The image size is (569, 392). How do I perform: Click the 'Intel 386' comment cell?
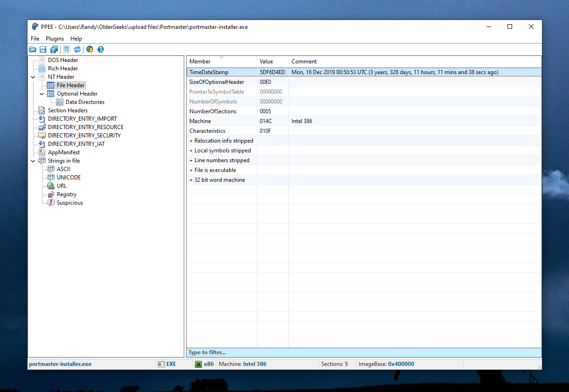(415, 121)
